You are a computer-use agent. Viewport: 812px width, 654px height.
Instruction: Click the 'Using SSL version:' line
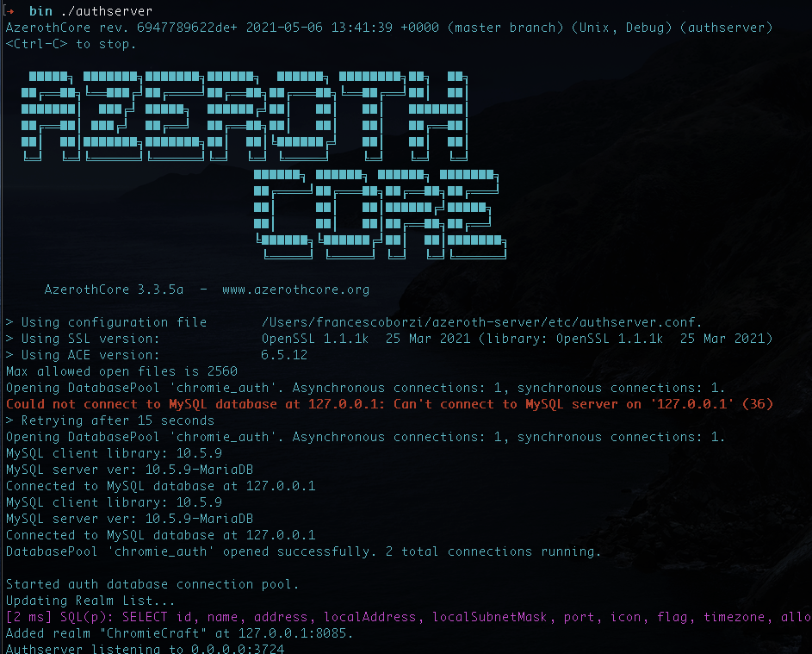point(389,339)
